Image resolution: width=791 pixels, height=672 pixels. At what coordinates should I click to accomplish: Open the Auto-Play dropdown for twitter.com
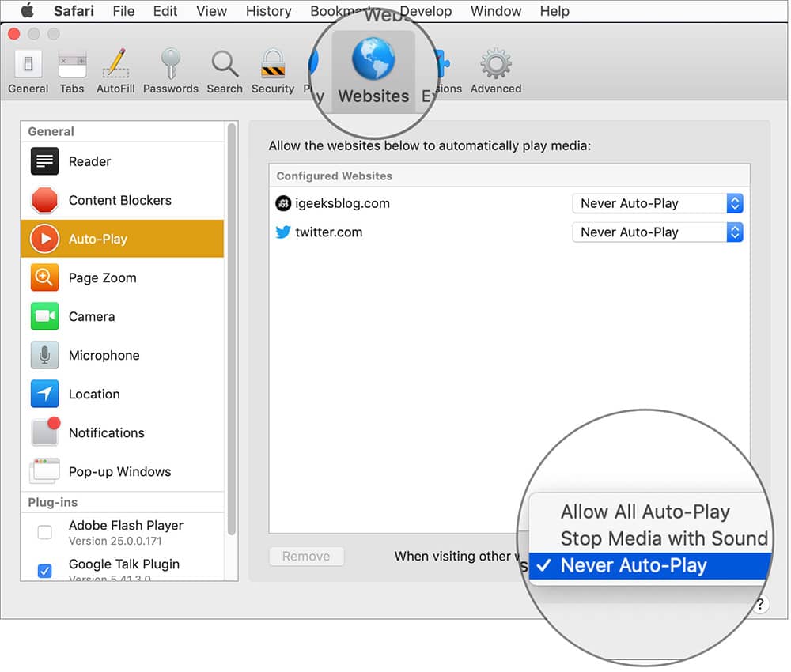pos(657,232)
